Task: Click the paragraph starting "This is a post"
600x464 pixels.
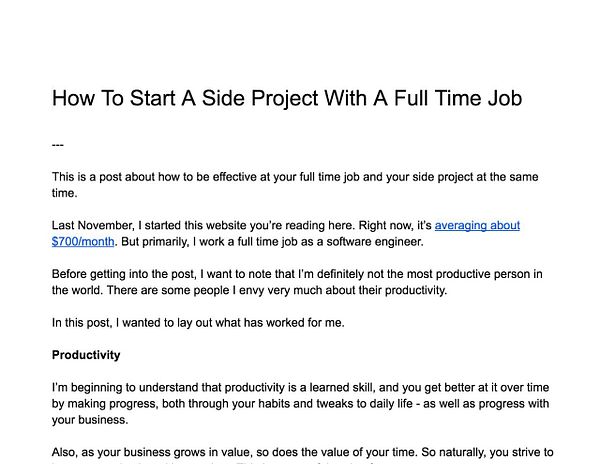Action: pyautogui.click(x=290, y=177)
